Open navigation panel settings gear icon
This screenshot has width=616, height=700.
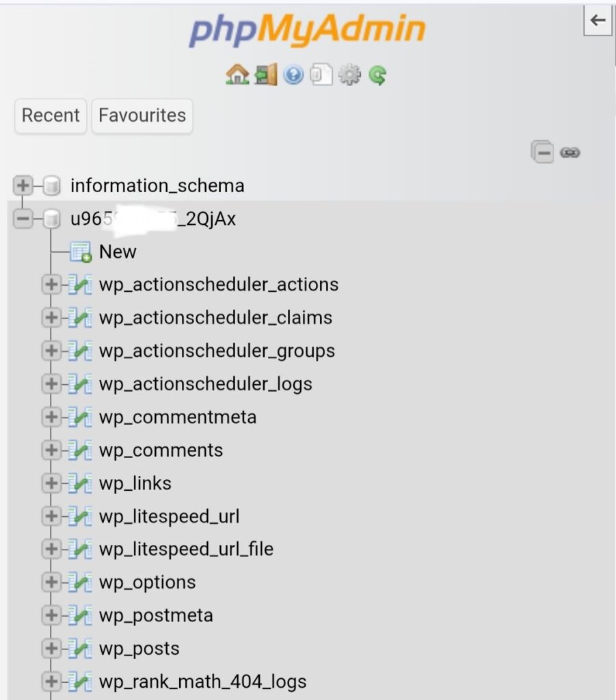click(349, 75)
